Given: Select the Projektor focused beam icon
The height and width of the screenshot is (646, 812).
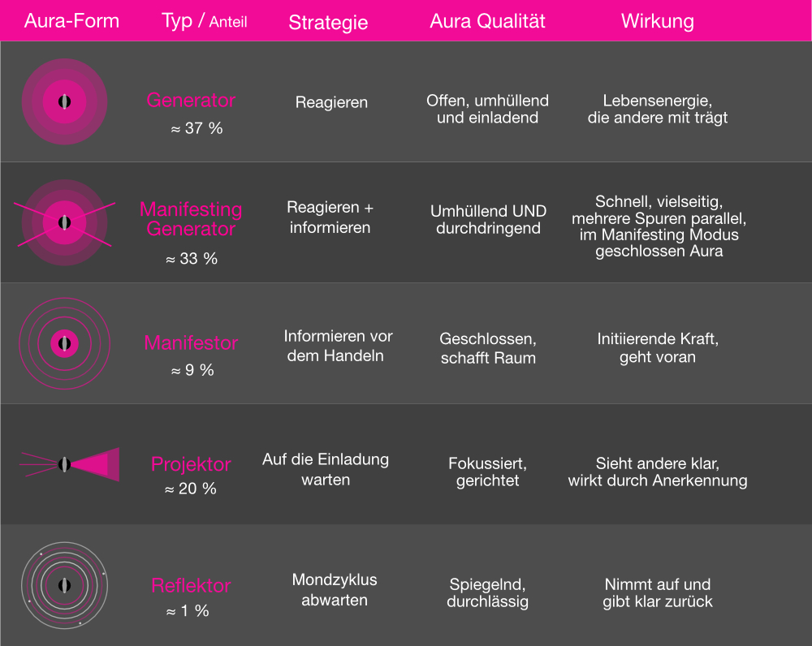Looking at the screenshot, I should (x=69, y=464).
